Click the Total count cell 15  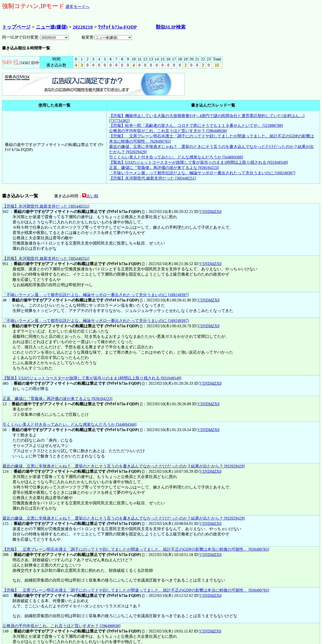click(x=217, y=65)
